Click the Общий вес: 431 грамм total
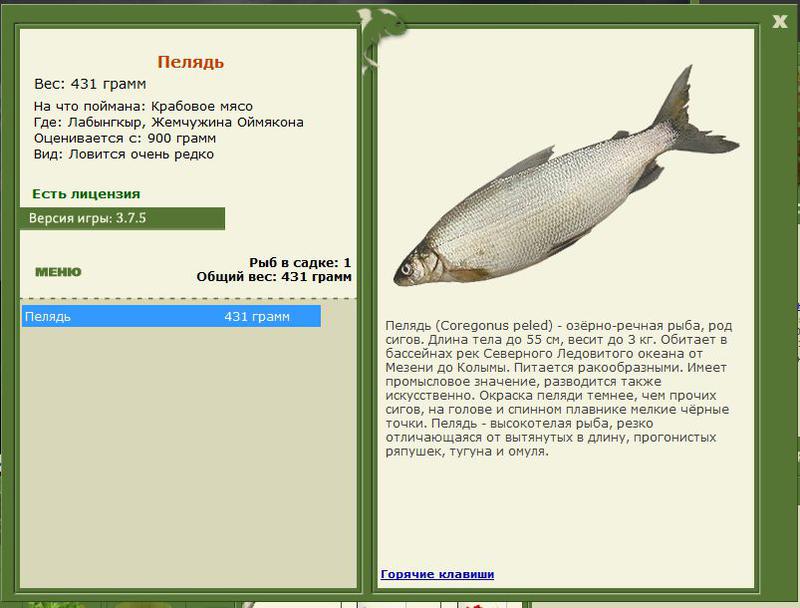 274,277
